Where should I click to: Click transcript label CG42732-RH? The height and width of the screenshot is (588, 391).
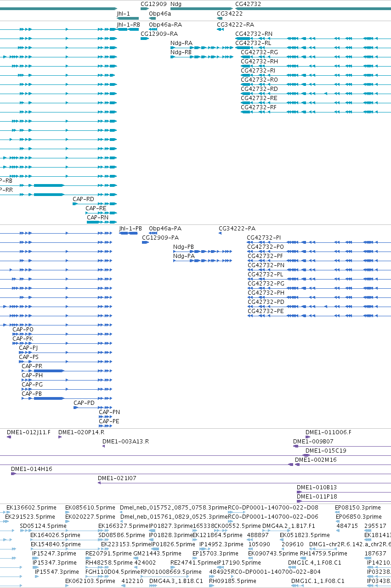click(x=260, y=61)
